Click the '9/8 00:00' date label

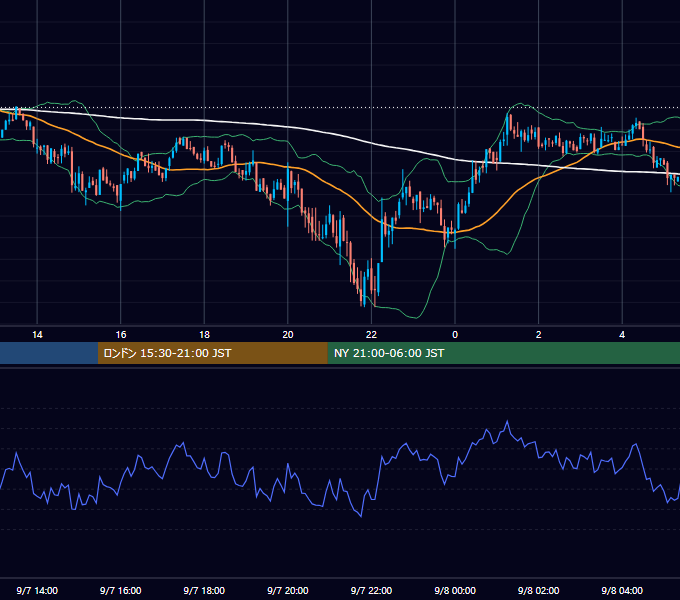(x=455, y=590)
